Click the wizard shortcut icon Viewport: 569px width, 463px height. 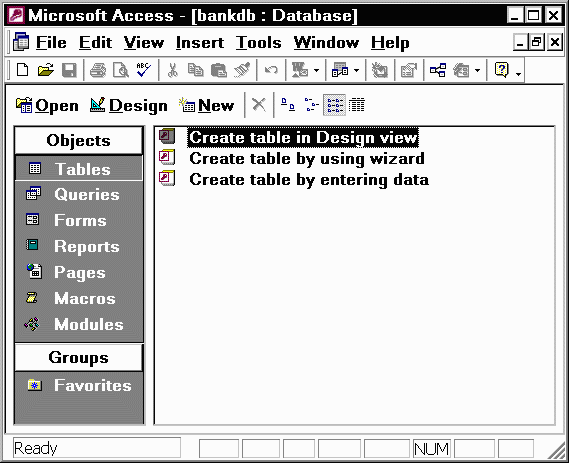(167, 158)
